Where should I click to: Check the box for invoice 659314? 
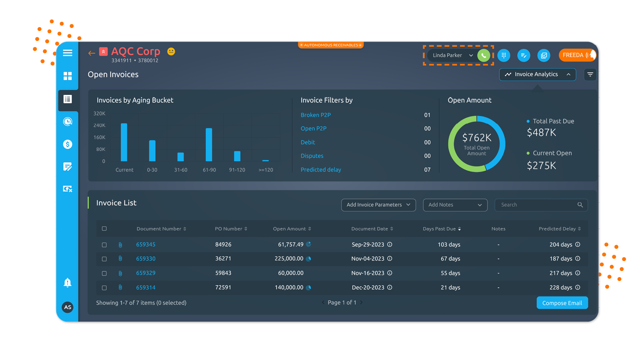(x=105, y=288)
